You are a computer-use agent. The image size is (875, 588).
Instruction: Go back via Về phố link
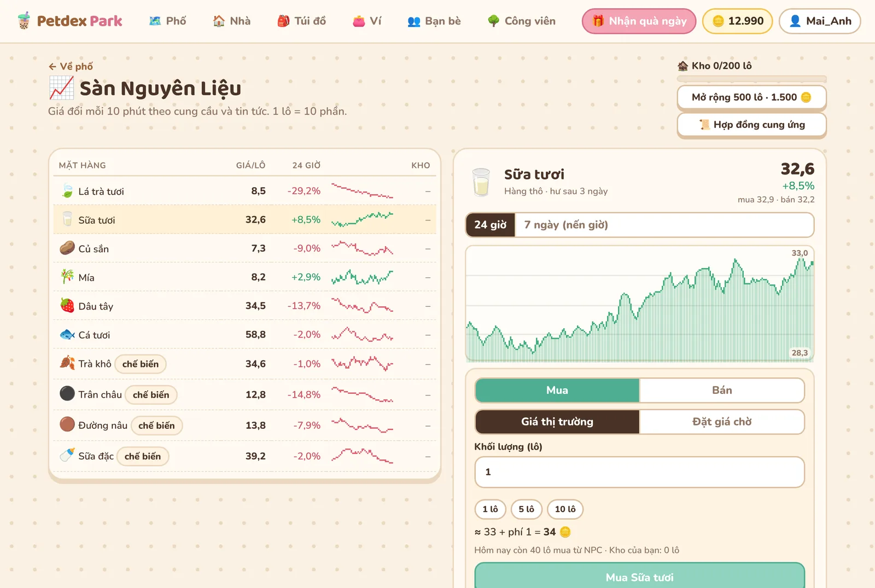71,66
